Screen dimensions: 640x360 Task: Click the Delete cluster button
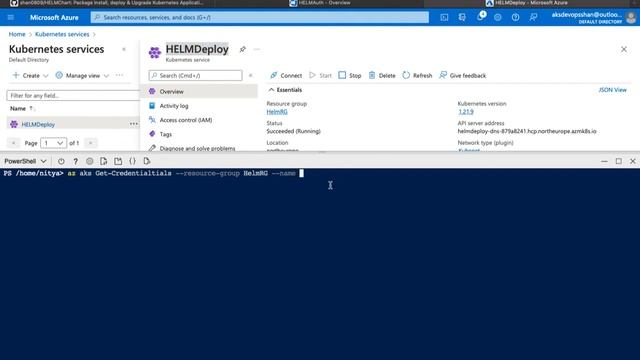(382, 76)
